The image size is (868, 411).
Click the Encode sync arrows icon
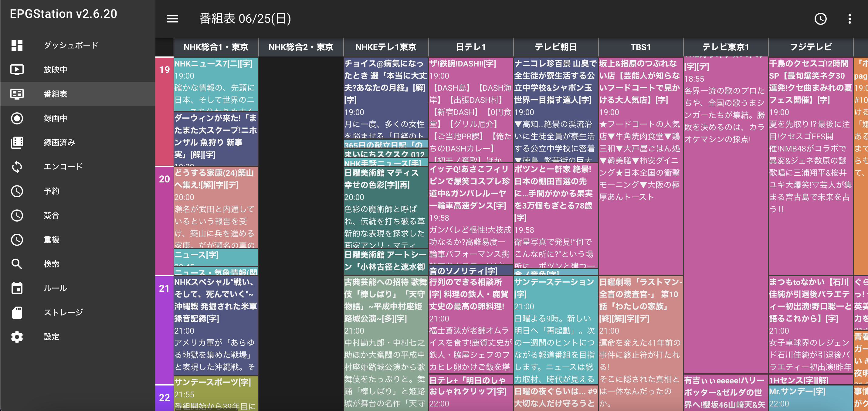[x=17, y=167]
